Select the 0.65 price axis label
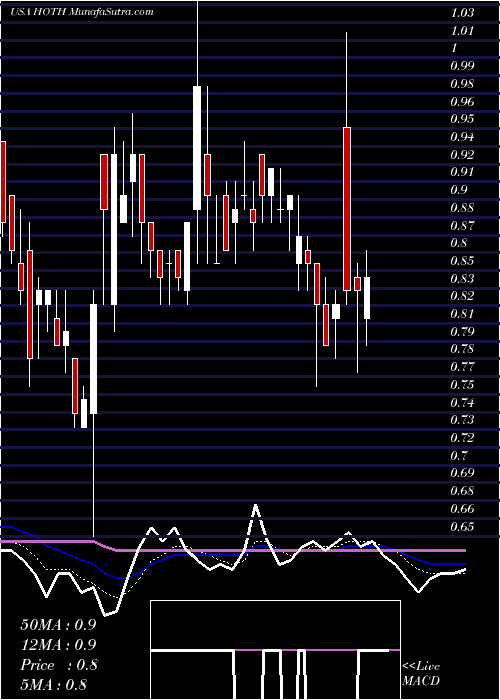500x700 pixels. pyautogui.click(x=462, y=527)
